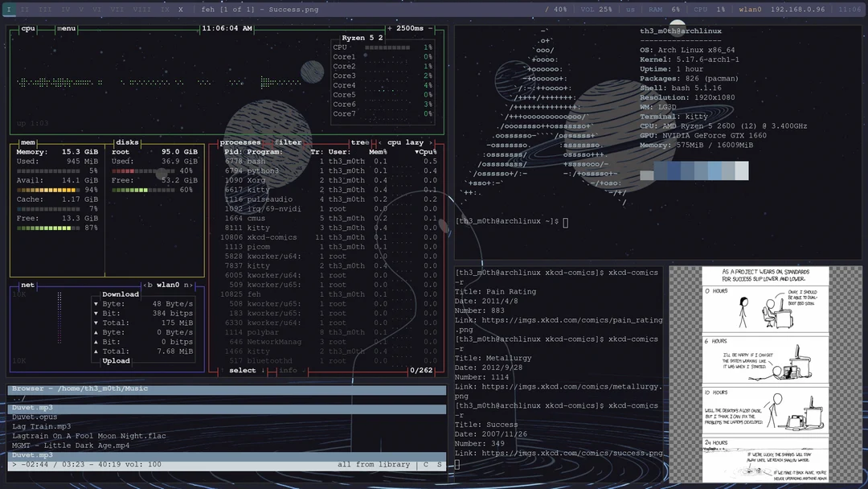Toggle tree view in the processes panel
Viewport: 868px width, 489px height.
pos(359,142)
